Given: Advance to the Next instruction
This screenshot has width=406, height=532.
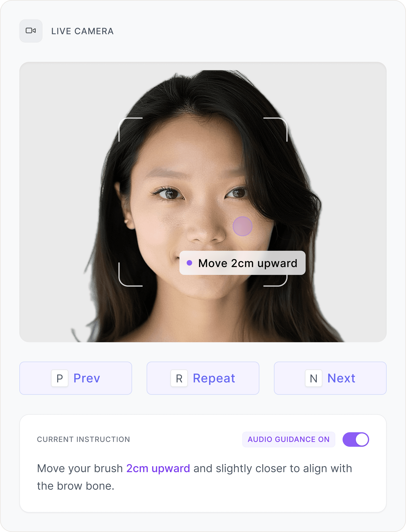Looking at the screenshot, I should click(x=330, y=378).
